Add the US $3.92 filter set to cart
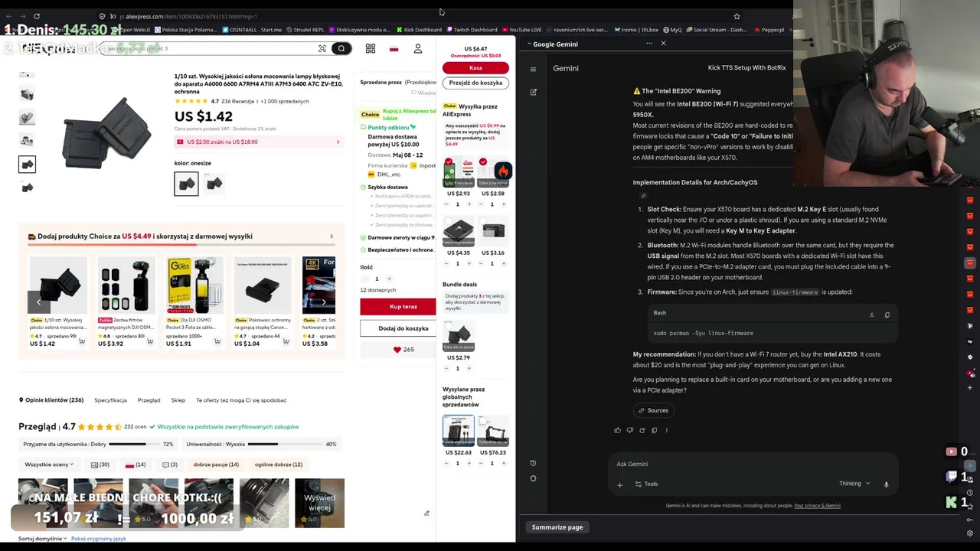This screenshot has width=980, height=551. pyautogui.click(x=149, y=342)
